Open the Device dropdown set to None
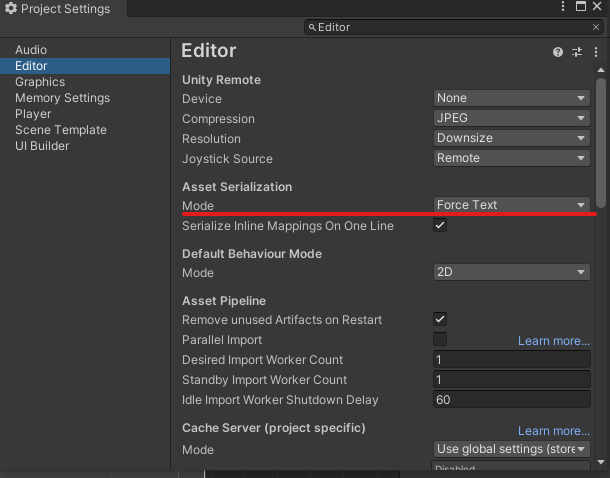The image size is (610, 478). (x=512, y=98)
